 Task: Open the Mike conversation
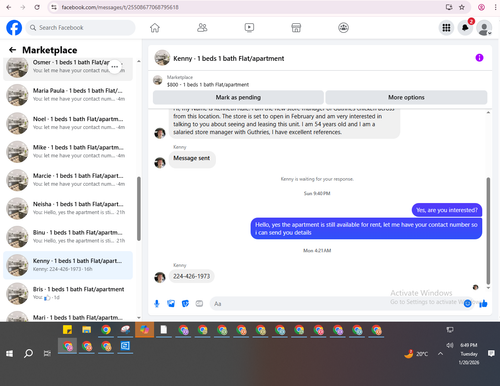pyautogui.click(x=68, y=151)
